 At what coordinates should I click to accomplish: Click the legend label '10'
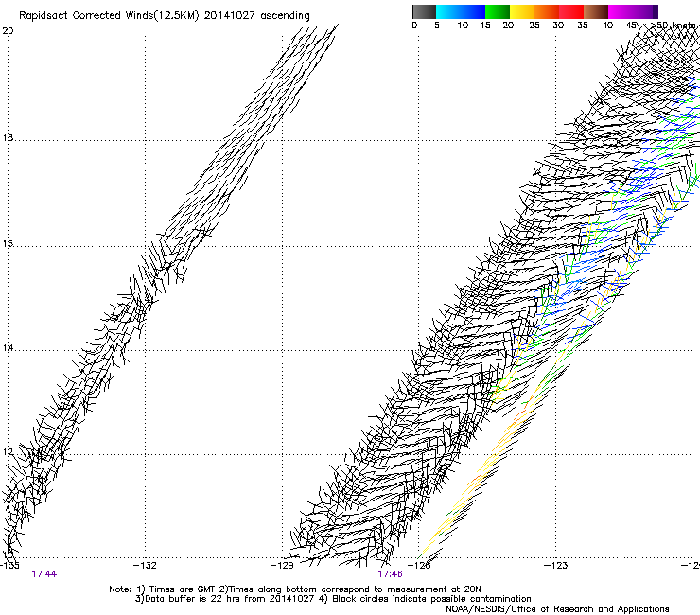pyautogui.click(x=463, y=26)
